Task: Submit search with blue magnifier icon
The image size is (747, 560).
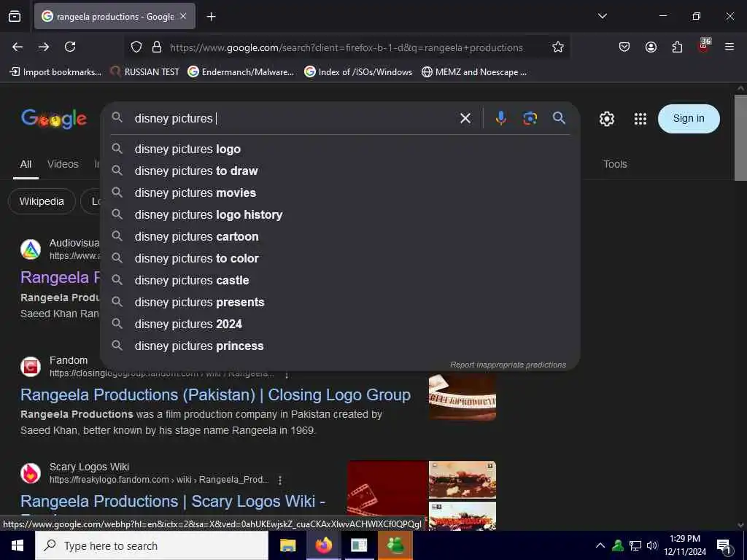Action: pyautogui.click(x=559, y=118)
